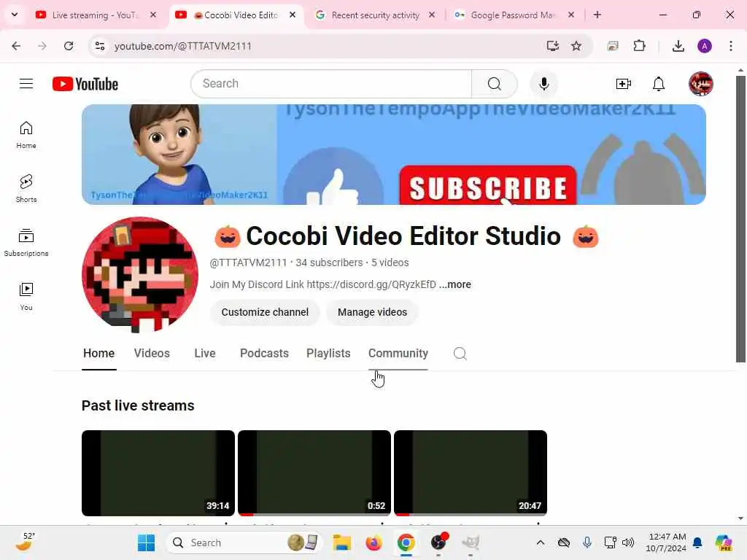Click the search magnifier button

click(494, 84)
